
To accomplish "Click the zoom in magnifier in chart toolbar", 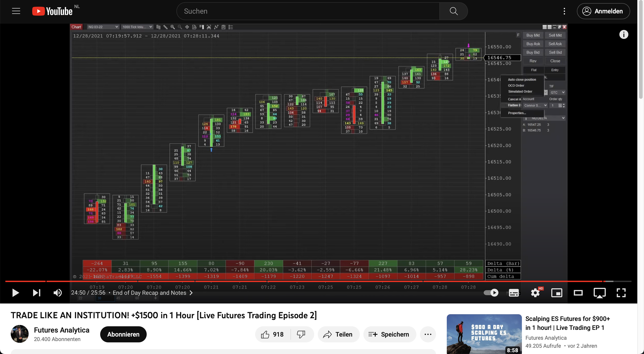I will [173, 27].
